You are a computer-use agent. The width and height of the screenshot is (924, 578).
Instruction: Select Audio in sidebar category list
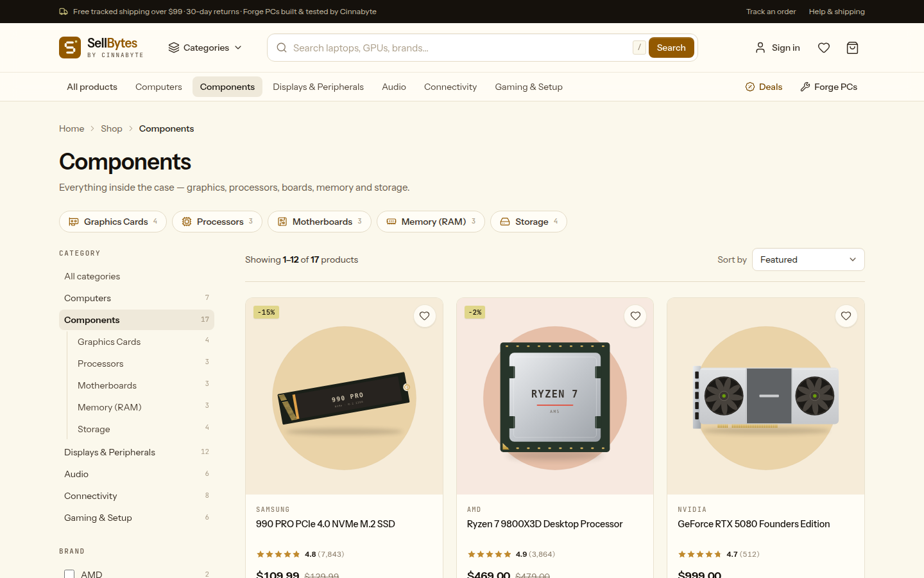pyautogui.click(x=137, y=474)
